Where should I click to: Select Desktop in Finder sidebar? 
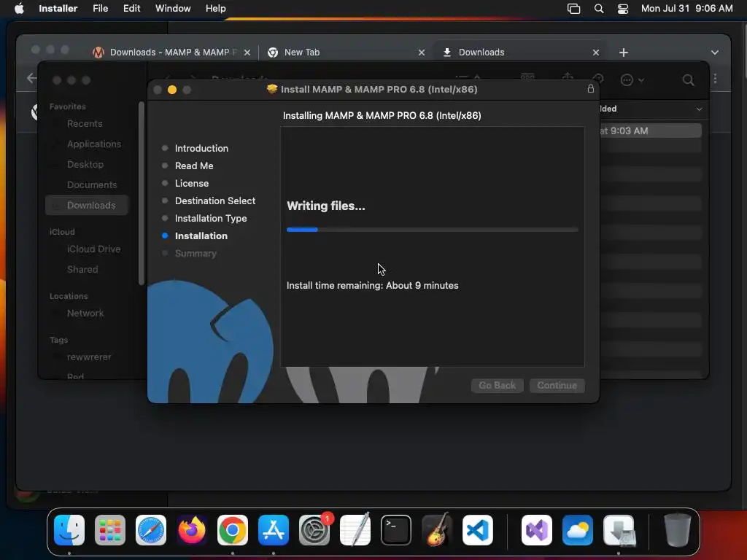tap(85, 164)
